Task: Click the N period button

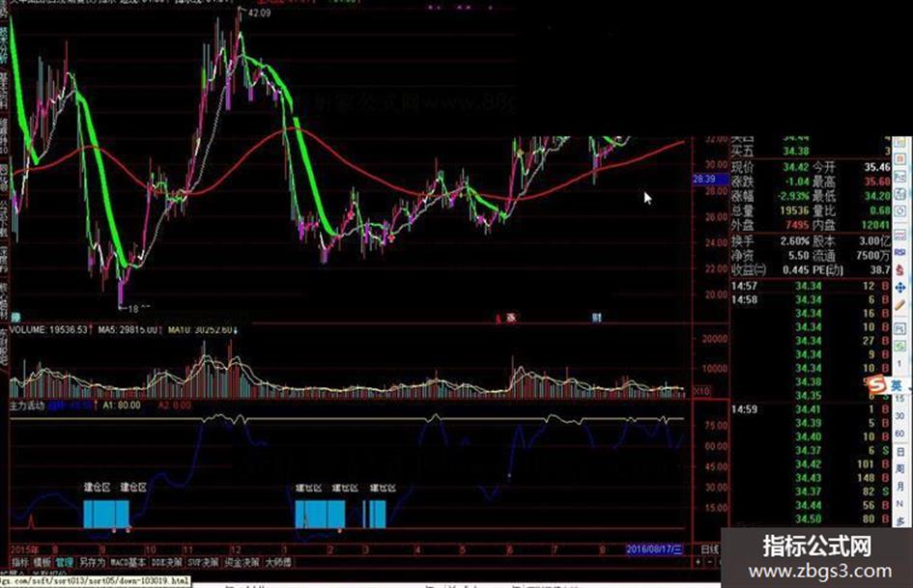Action: click(x=900, y=503)
